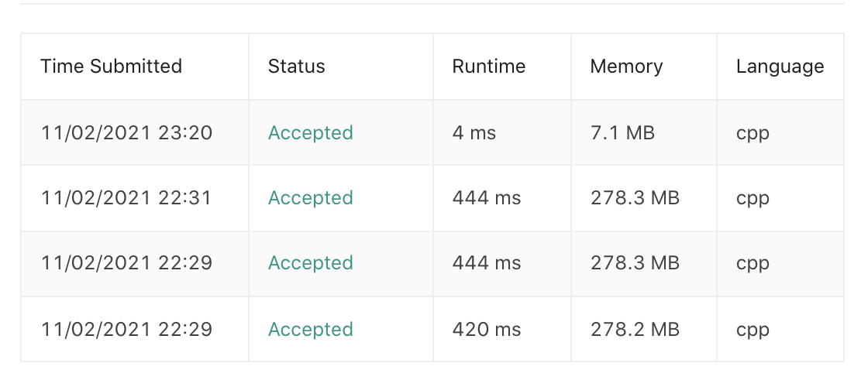Screen dimensions: 868x387
Task: Click the Memory column header
Action: (x=627, y=67)
